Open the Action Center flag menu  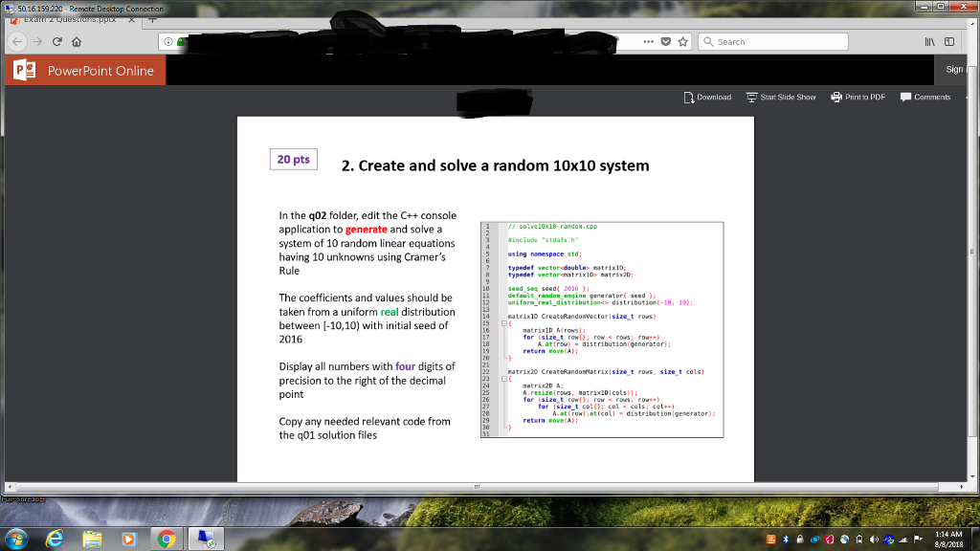click(916, 539)
